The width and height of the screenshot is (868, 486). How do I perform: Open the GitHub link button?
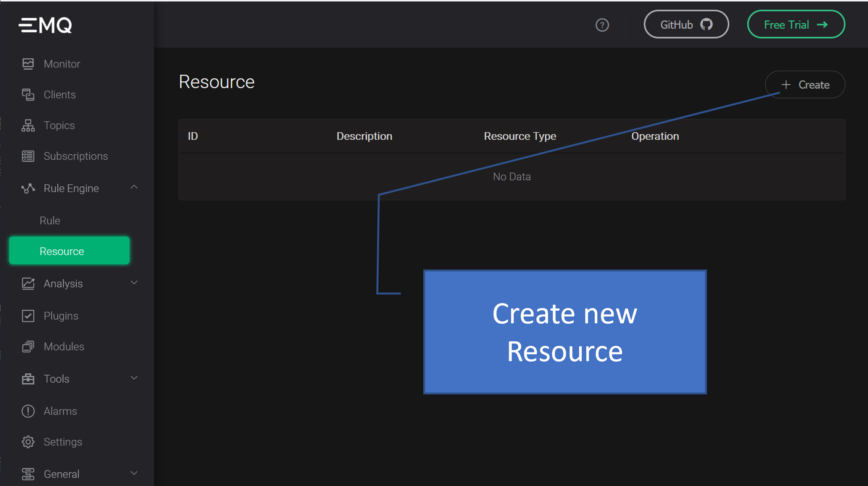[686, 24]
